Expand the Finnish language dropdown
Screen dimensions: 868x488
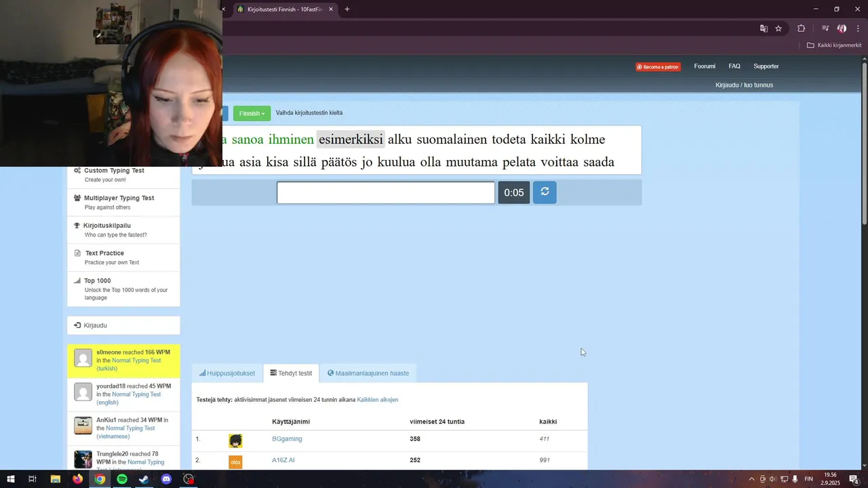(x=252, y=113)
